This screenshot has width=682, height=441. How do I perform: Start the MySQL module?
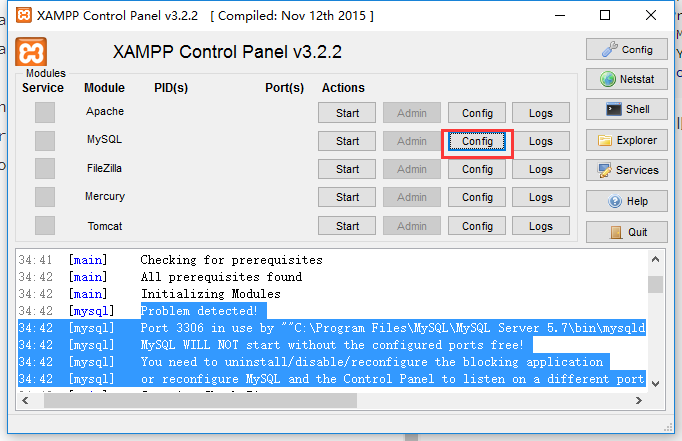[347, 141]
